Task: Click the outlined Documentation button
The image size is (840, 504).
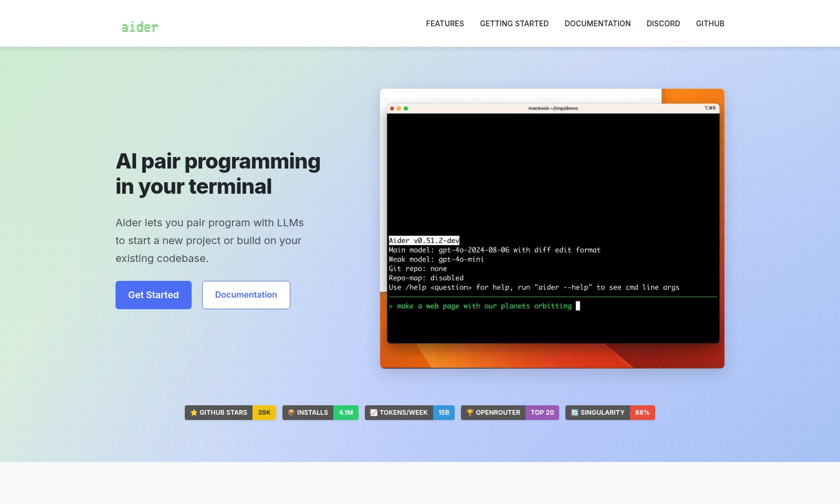Action: 246,295
